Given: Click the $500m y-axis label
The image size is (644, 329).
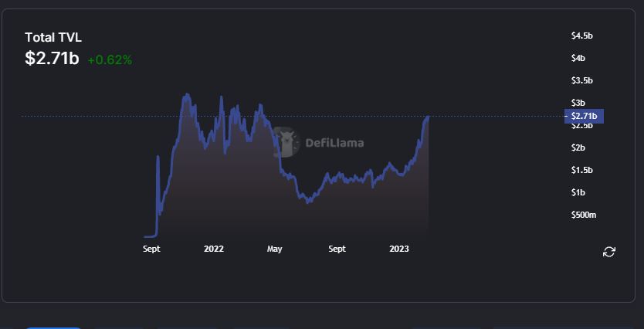Looking at the screenshot, I should 584,215.
